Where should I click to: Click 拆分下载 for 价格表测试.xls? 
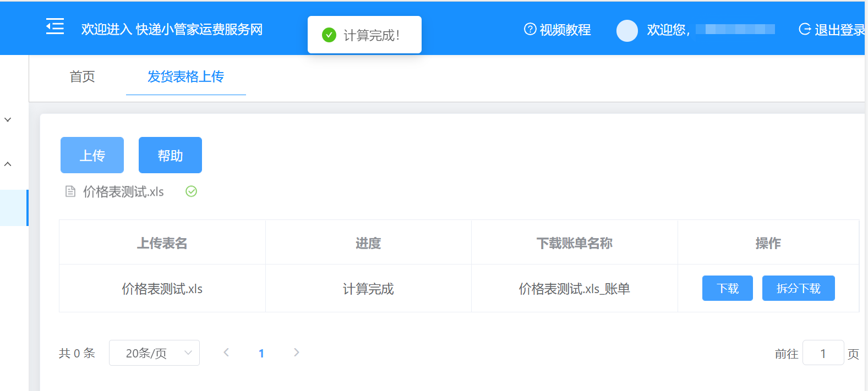point(798,288)
